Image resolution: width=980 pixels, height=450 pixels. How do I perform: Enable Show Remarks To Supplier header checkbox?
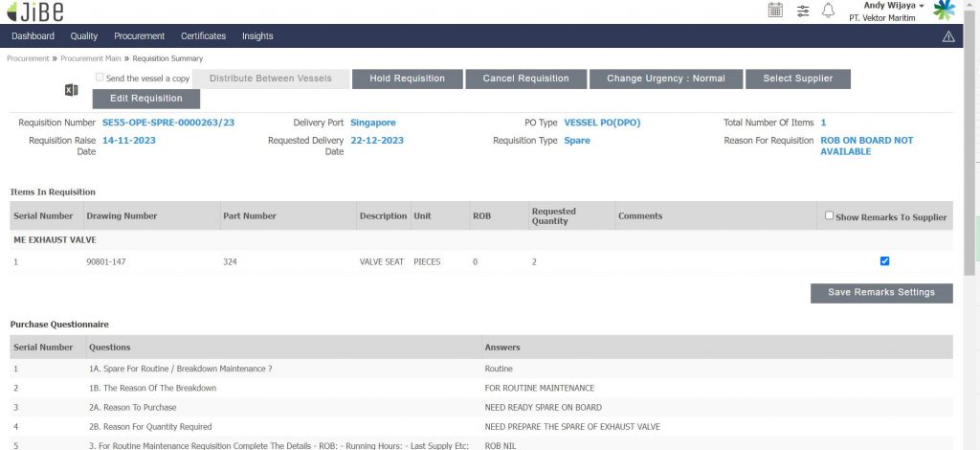click(829, 216)
